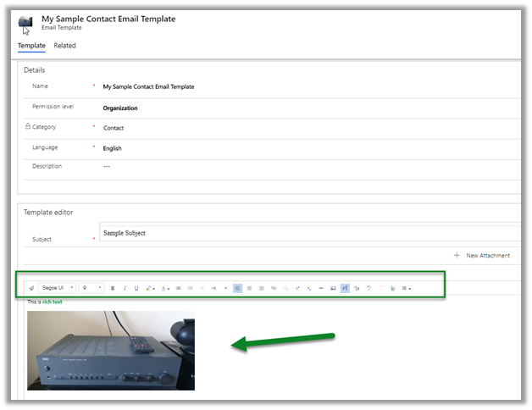Click the 'My Sample Contact Email Template' header title

tap(108, 19)
